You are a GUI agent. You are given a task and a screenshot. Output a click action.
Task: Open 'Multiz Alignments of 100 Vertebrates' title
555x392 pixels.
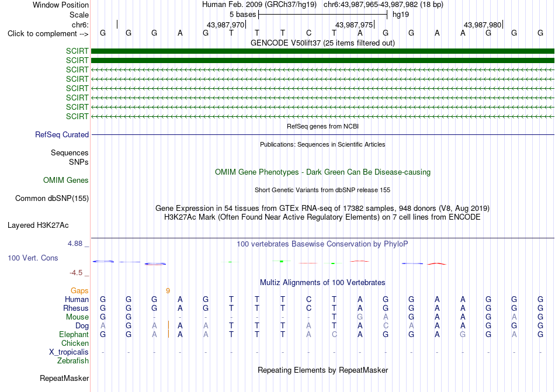322,282
